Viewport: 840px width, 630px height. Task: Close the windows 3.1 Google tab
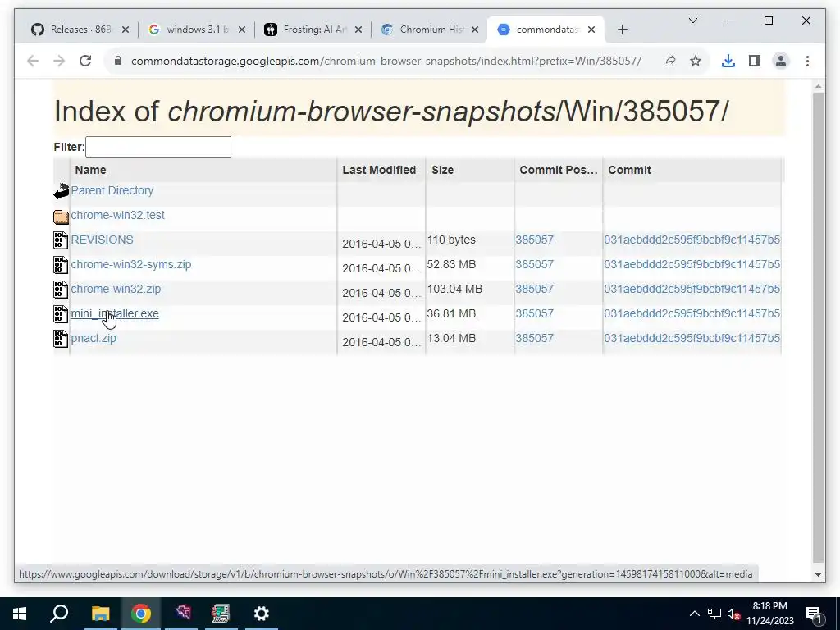[242, 30]
